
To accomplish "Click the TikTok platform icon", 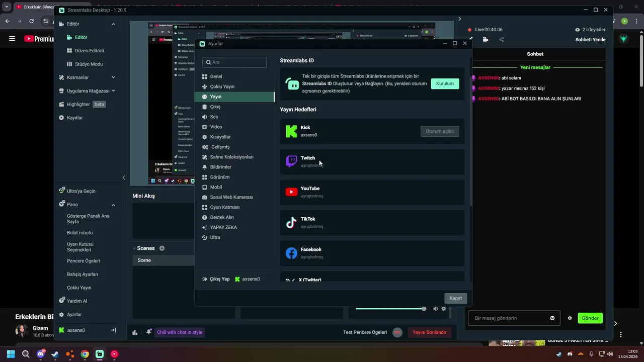I will point(291,223).
